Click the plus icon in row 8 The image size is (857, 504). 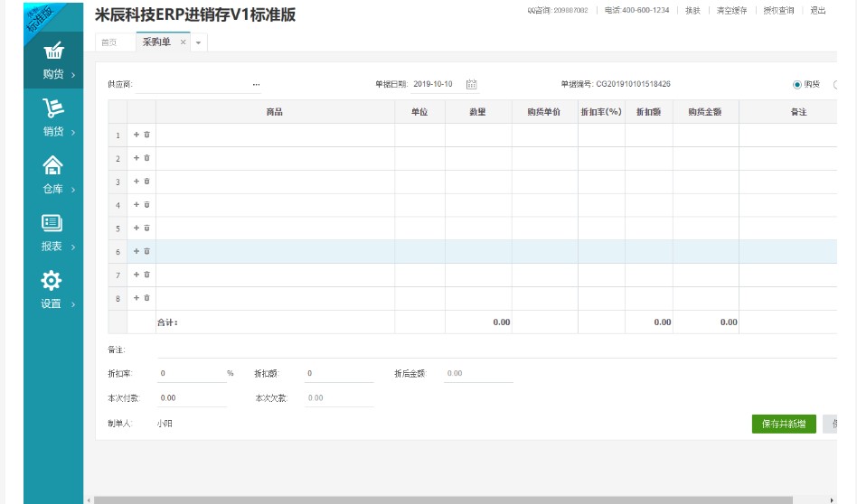tap(137, 298)
